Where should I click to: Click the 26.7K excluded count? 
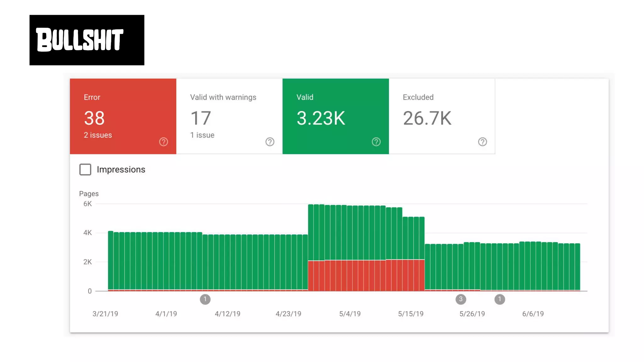[427, 118]
